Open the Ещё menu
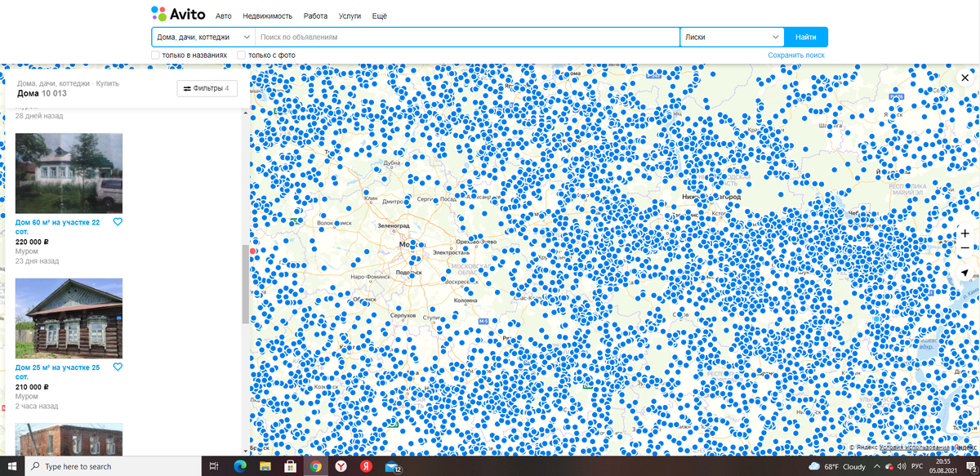 point(380,16)
